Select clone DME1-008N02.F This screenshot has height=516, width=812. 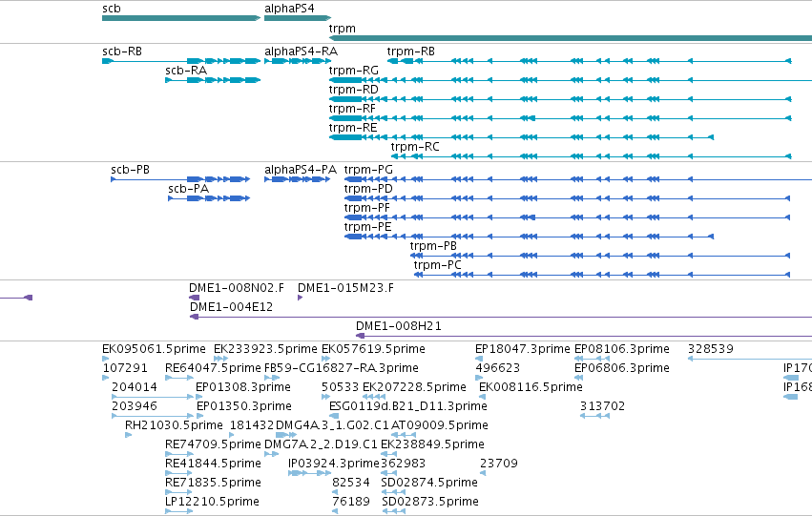195,298
